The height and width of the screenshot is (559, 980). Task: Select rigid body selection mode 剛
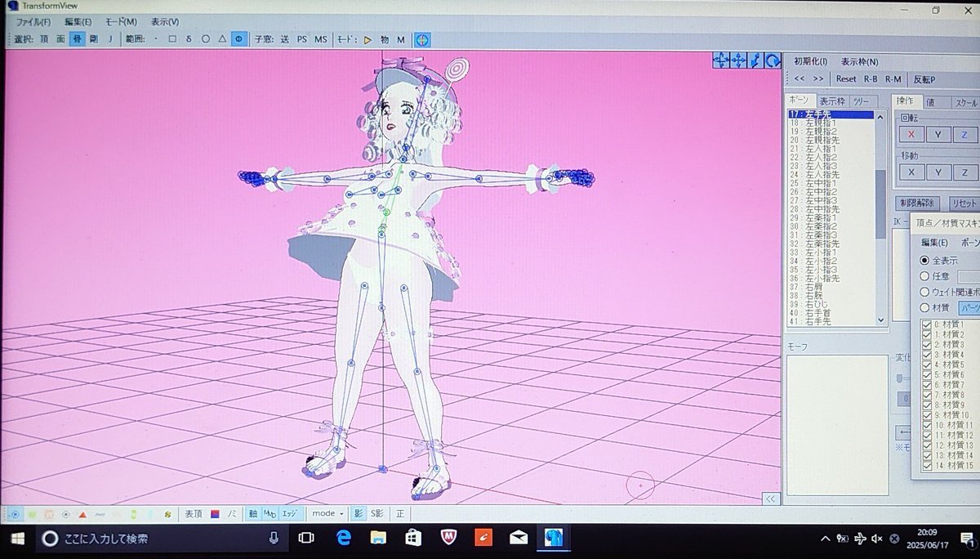click(x=94, y=39)
